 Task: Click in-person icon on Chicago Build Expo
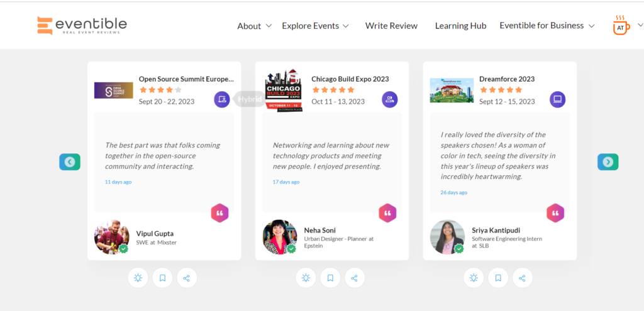390,99
